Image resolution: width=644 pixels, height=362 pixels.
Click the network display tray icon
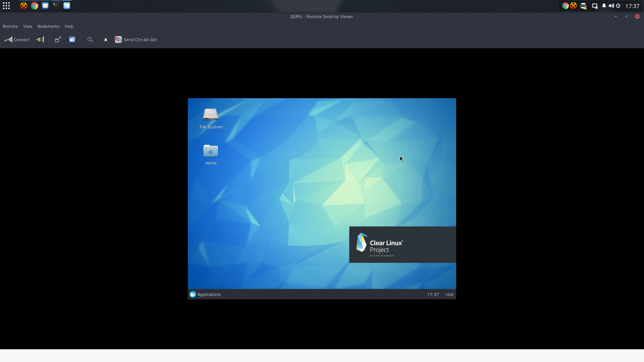coord(595,6)
